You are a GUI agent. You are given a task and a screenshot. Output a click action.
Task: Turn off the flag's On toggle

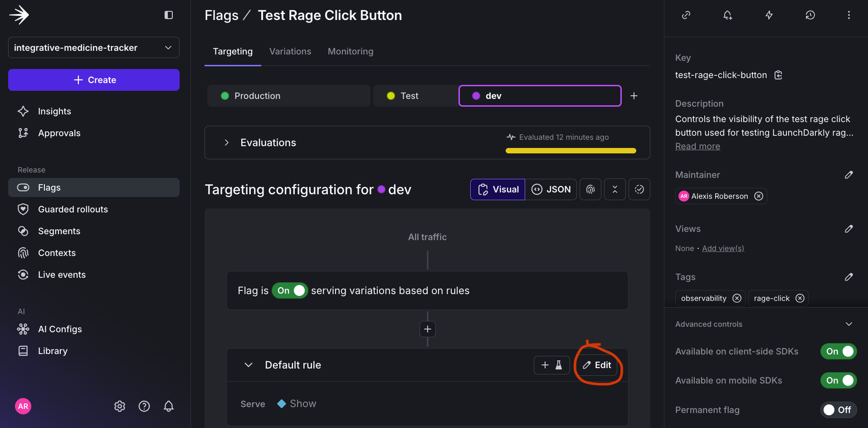(289, 290)
